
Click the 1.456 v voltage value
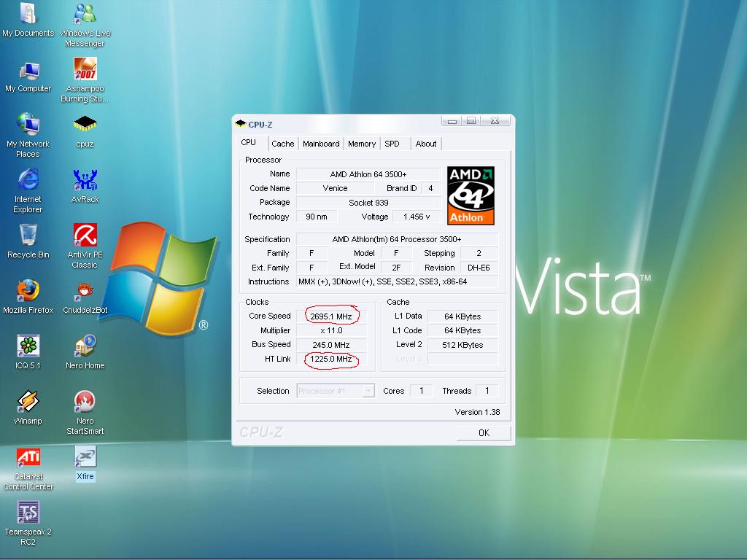tap(417, 217)
